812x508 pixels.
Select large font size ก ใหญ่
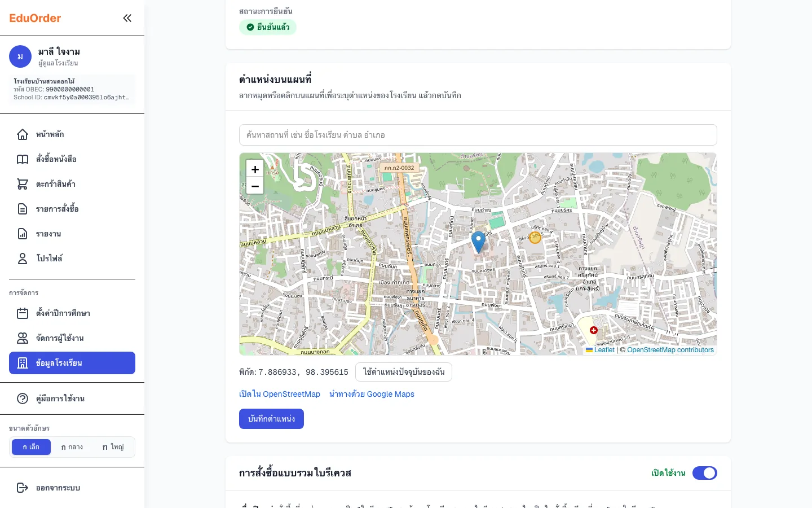[113, 447]
